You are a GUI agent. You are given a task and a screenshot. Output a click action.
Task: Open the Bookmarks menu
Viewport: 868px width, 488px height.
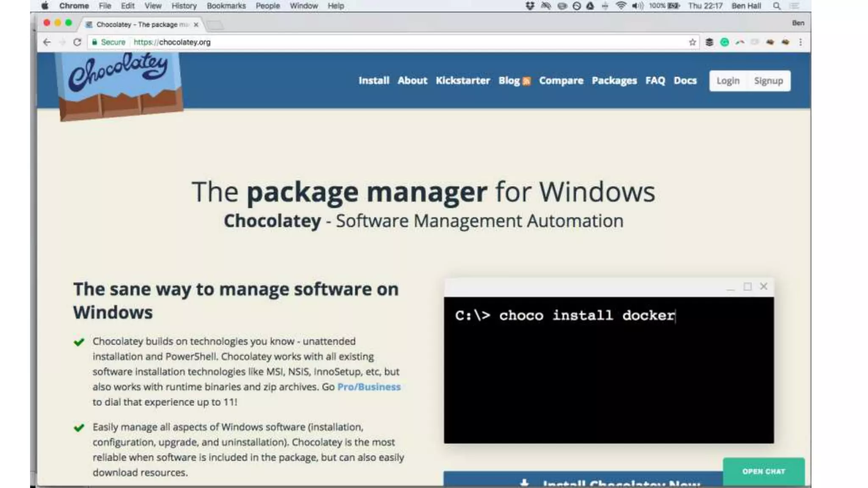tap(226, 6)
